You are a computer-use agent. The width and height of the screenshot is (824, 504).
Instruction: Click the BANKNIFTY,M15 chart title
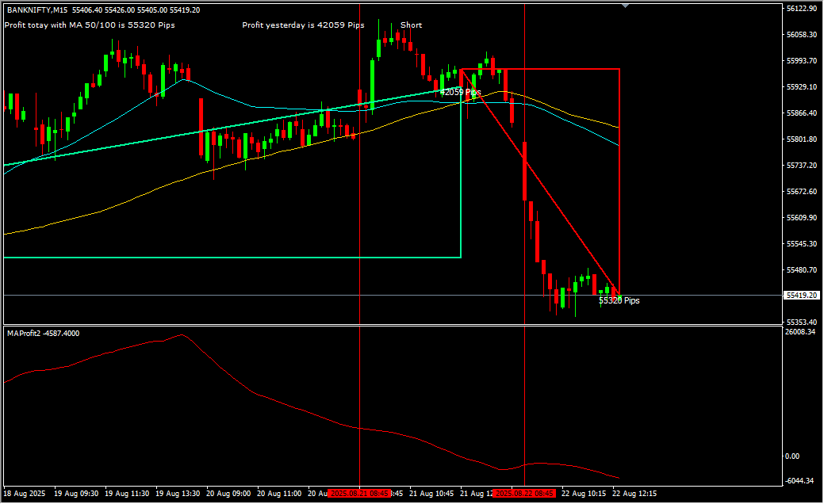coord(37,10)
